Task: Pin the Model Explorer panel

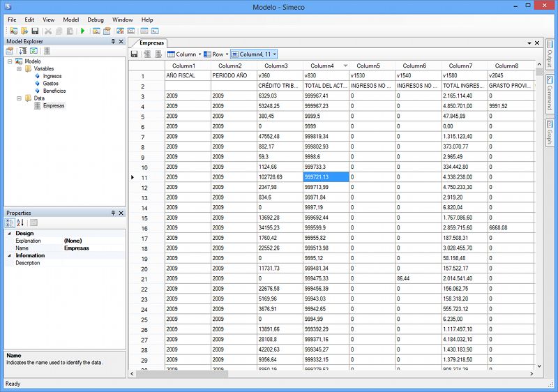Action: tap(113, 42)
